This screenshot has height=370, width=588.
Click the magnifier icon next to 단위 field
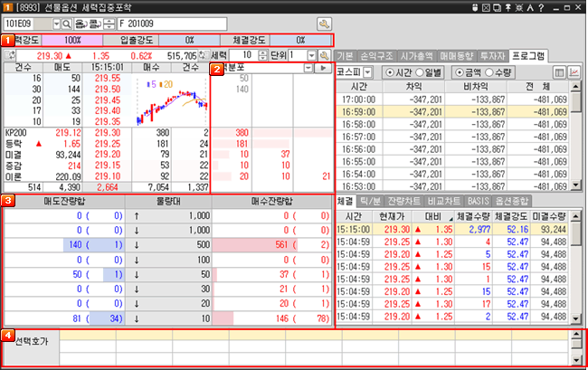(324, 56)
